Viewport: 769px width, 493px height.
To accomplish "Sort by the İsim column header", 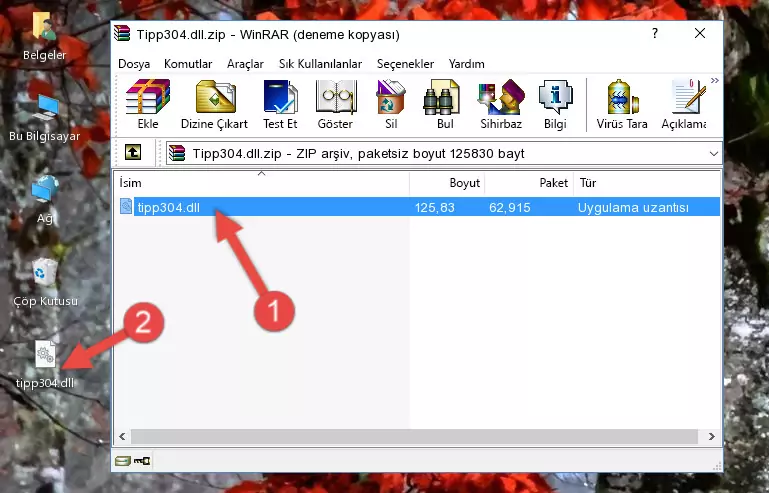I will [262, 182].
